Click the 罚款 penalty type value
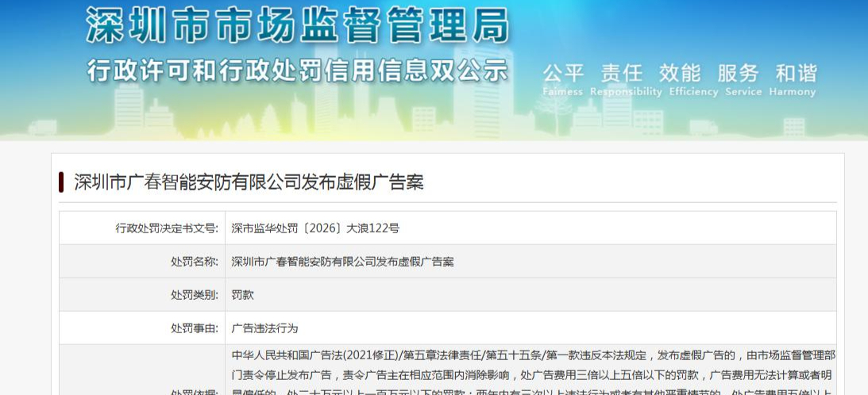The width and height of the screenshot is (868, 395). click(242, 295)
